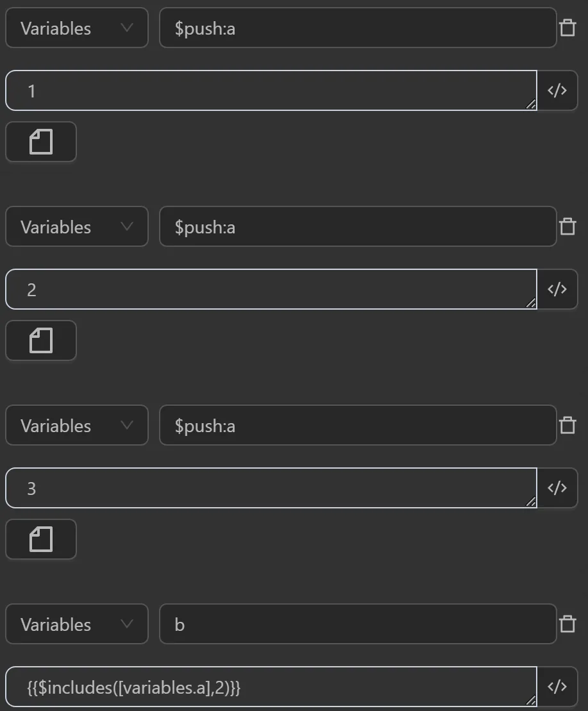This screenshot has height=711, width=588.
Task: Delete the $push:a variable with value 2
Action: [567, 226]
